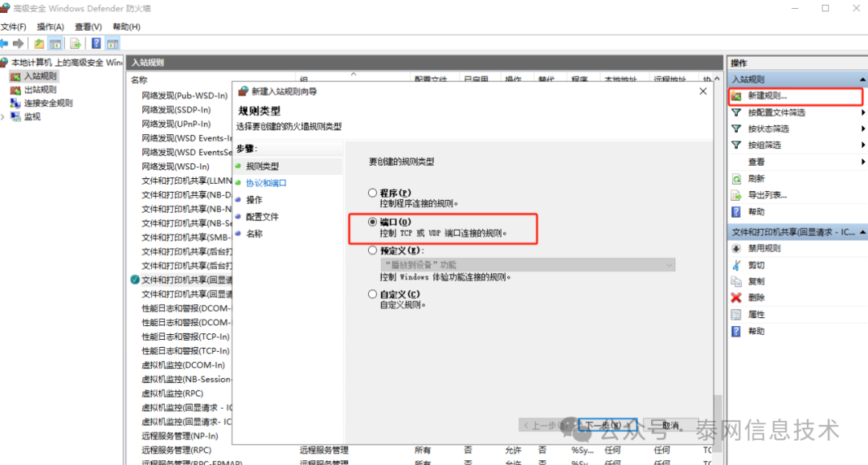Click the 禁用规则 icon
868x465 pixels.
(x=736, y=248)
